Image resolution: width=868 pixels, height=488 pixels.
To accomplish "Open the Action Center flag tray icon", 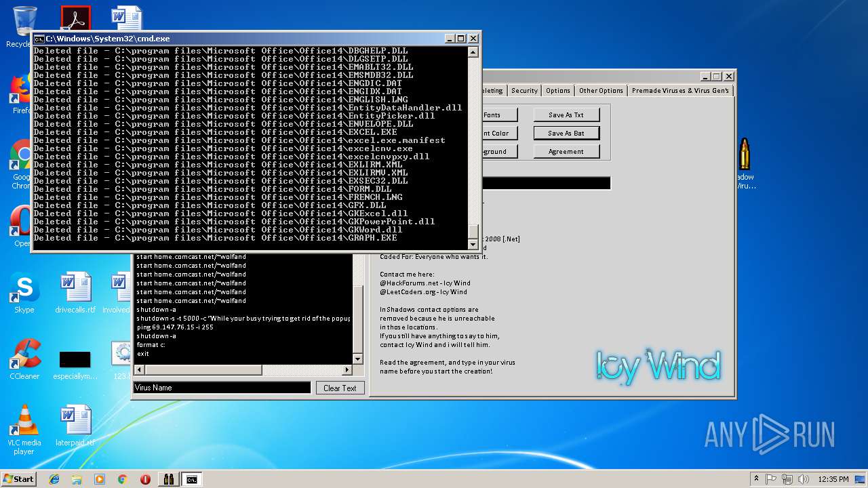I will 771,479.
